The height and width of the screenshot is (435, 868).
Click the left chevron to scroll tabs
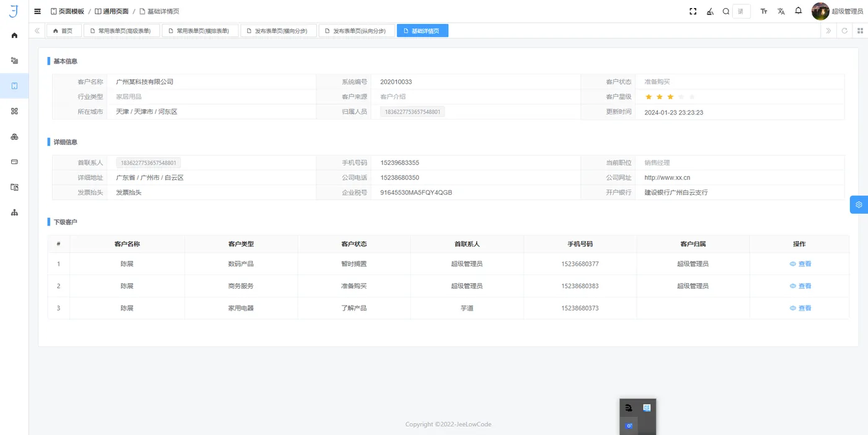click(37, 30)
